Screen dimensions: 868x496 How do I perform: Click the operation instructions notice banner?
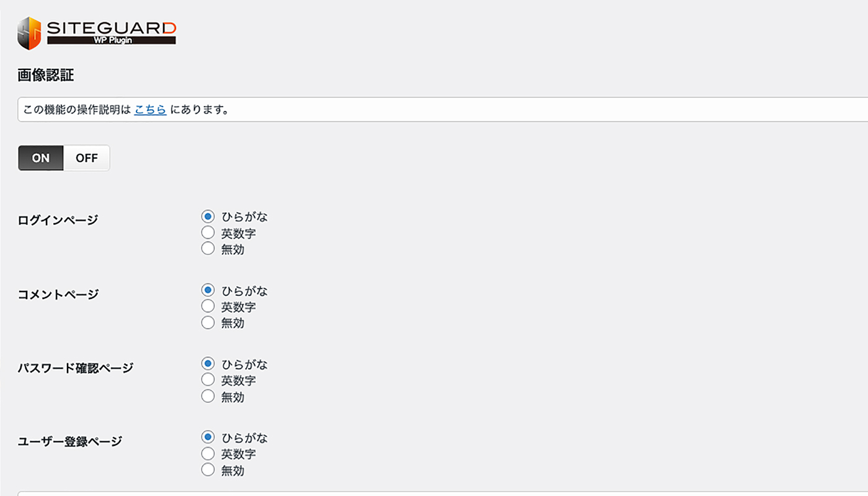pos(434,109)
